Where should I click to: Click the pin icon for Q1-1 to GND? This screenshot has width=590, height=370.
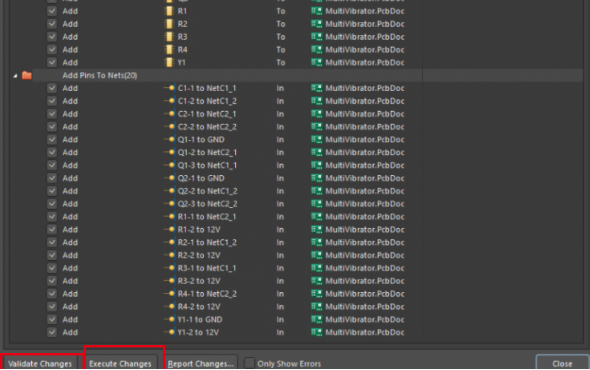(170, 140)
